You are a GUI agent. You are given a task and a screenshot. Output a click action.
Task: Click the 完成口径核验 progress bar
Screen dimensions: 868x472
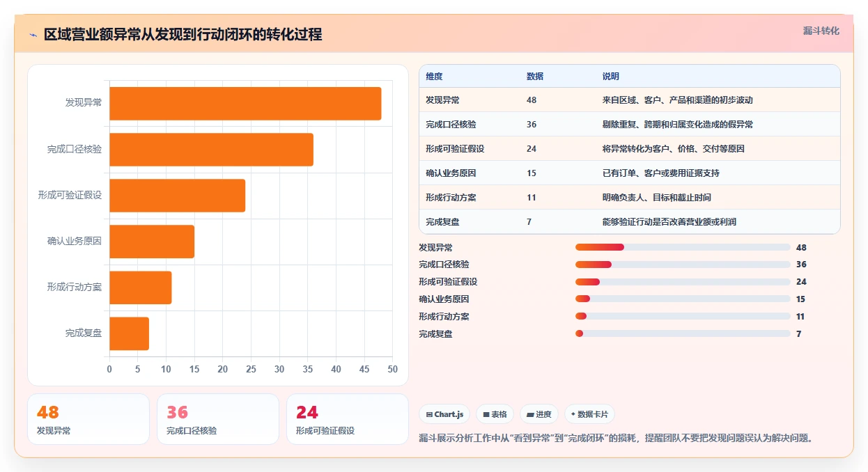click(x=683, y=265)
